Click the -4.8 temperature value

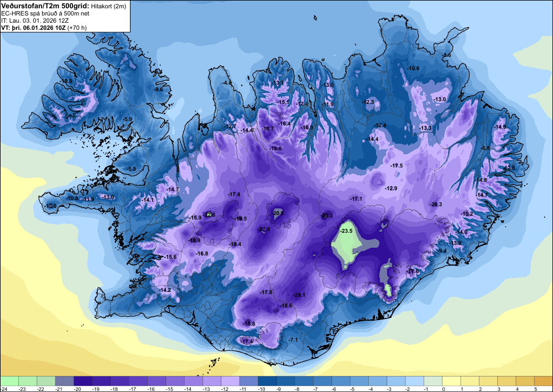pos(227,83)
